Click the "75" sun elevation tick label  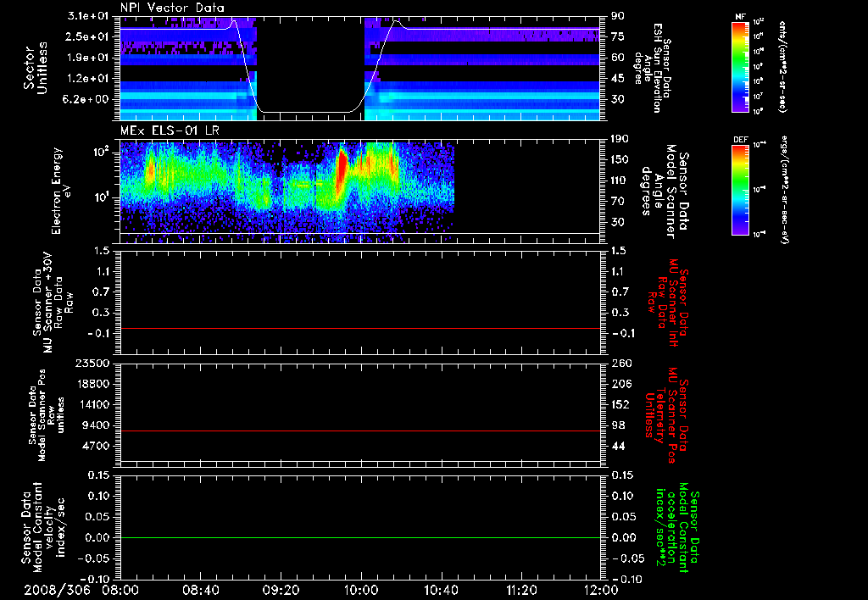tap(617, 36)
